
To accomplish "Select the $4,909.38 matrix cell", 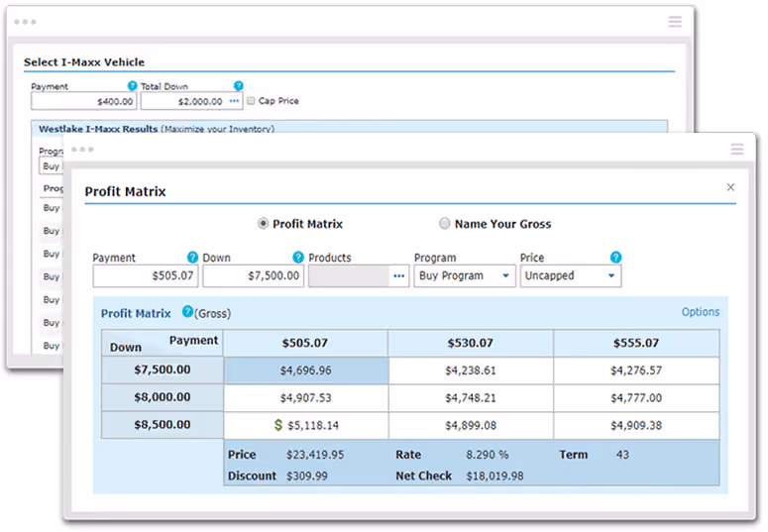I will click(636, 425).
